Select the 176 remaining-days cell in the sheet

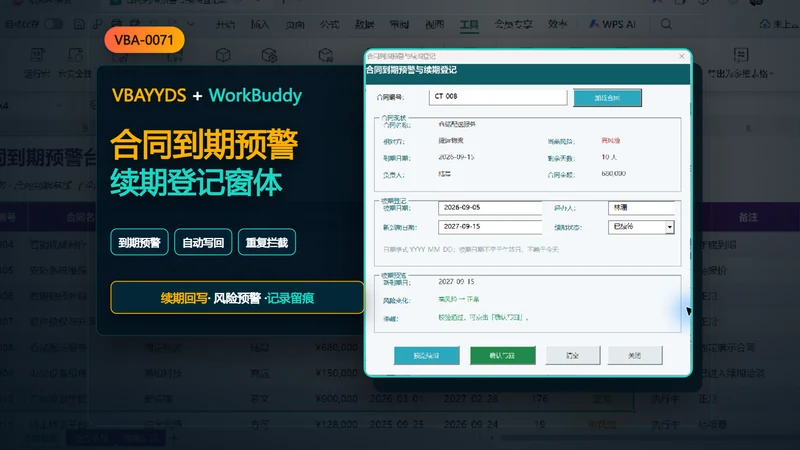click(x=540, y=398)
